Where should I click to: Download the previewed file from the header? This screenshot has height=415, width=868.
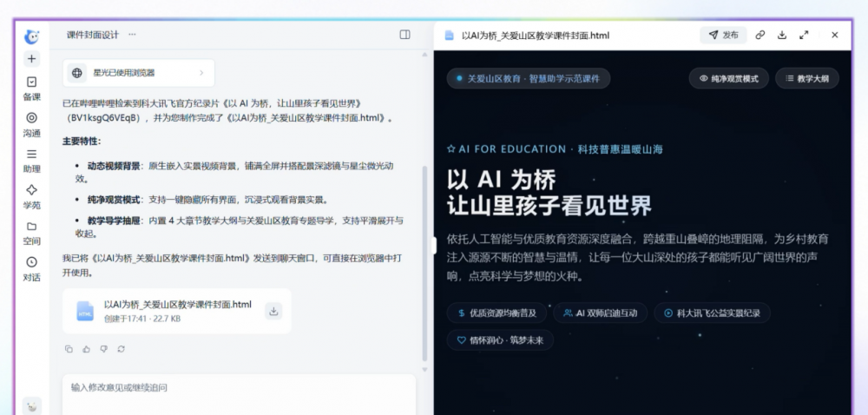782,35
